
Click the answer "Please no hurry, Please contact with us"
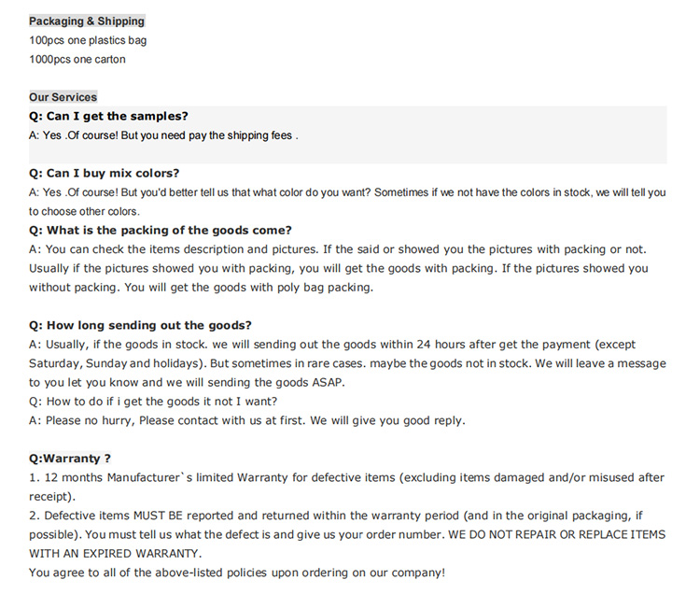pos(247,420)
